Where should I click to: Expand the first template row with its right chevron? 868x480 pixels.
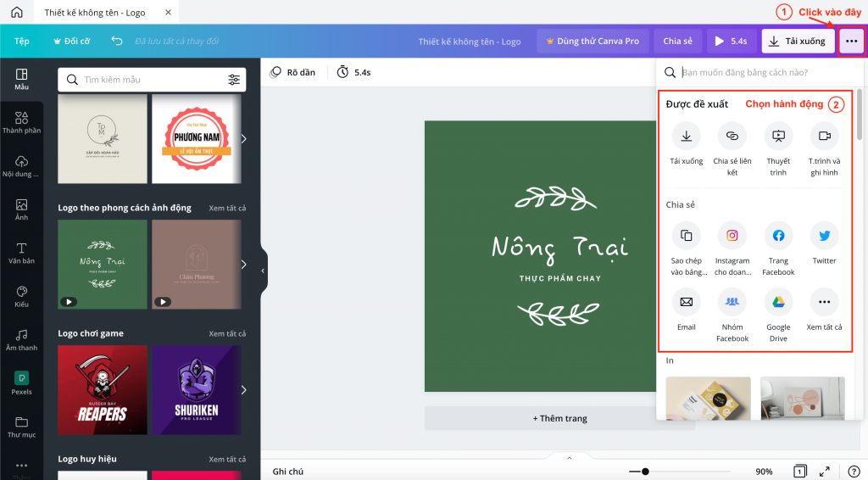(243, 138)
